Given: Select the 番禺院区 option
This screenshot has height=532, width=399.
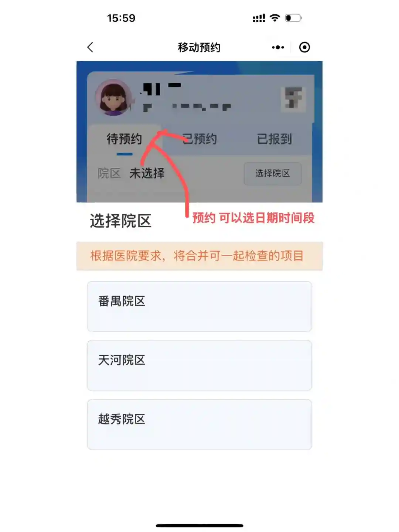Looking at the screenshot, I should click(x=199, y=307).
